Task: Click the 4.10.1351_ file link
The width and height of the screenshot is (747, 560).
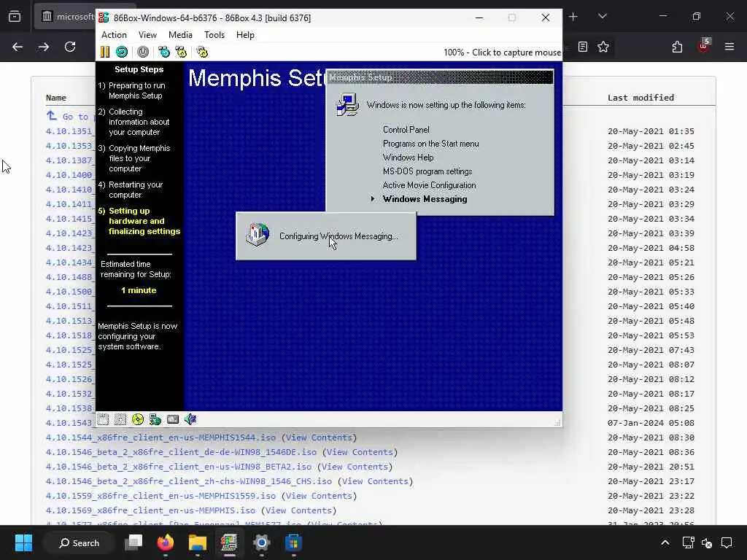Action: pos(70,131)
